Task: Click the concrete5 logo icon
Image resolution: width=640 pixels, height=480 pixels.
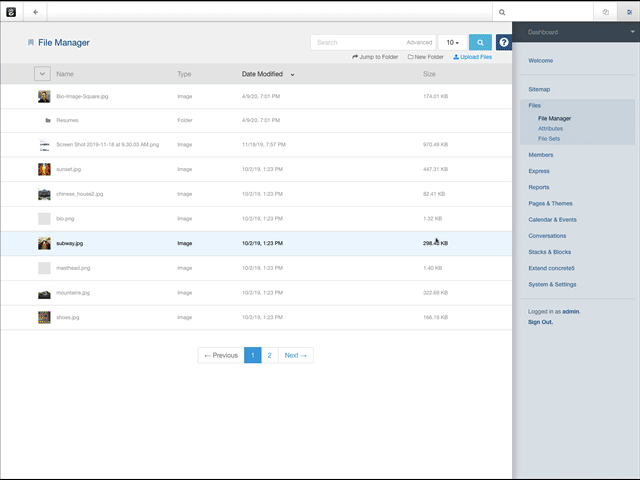Action: pyautogui.click(x=11, y=12)
